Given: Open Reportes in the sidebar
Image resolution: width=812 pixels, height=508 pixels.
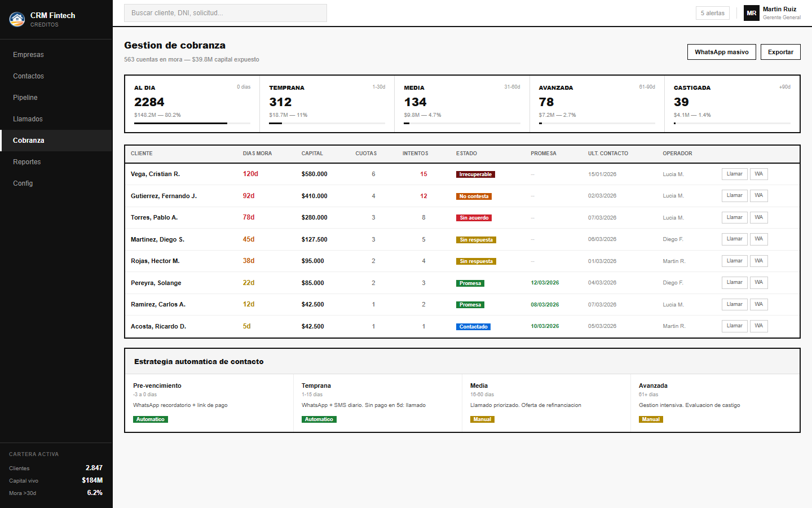Looking at the screenshot, I should 27,162.
